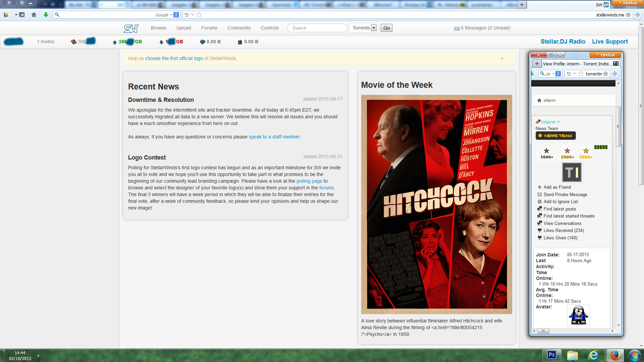Expand the Torrents search type dropdown

click(x=374, y=28)
